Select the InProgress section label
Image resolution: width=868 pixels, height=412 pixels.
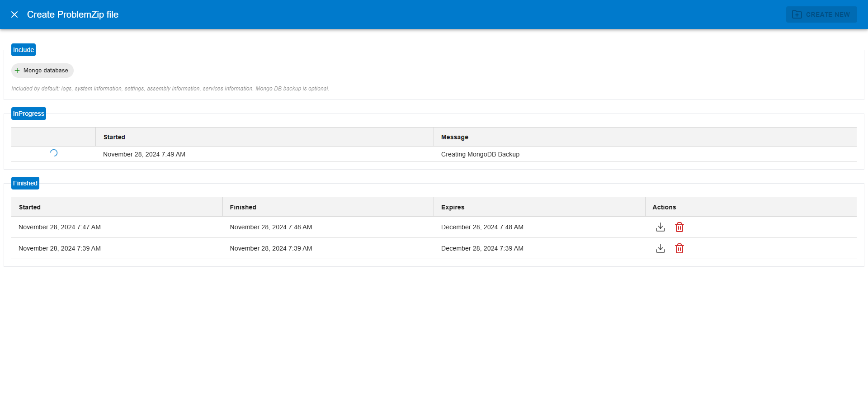pos(28,114)
